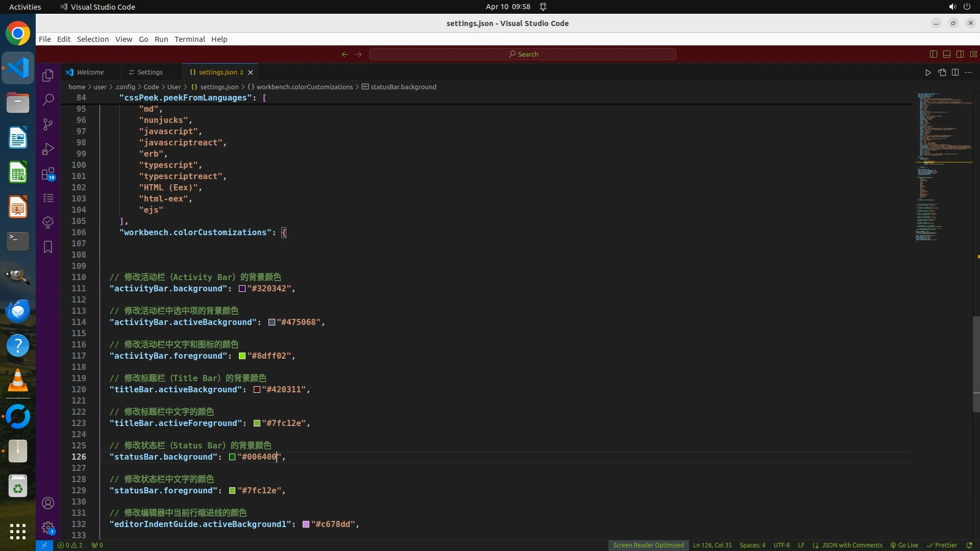Click the Prettier status bar button
980x551 pixels.
click(x=942, y=545)
